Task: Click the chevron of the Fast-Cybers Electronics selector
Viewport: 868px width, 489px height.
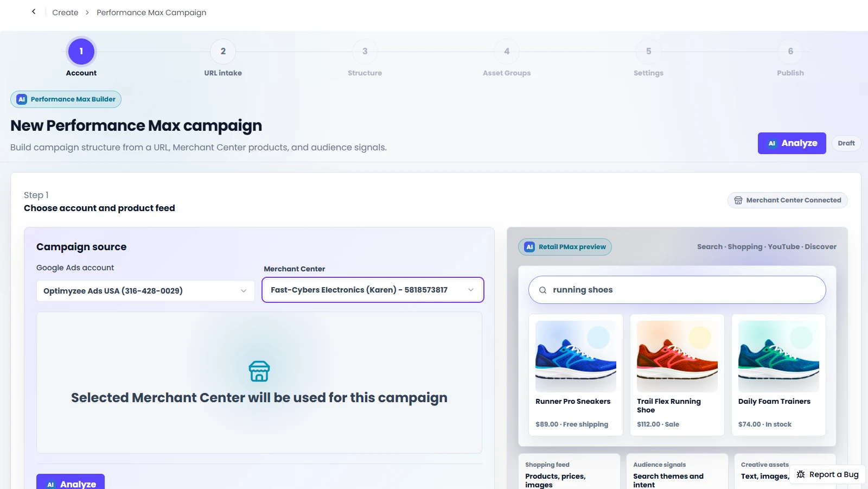Action: (x=471, y=290)
